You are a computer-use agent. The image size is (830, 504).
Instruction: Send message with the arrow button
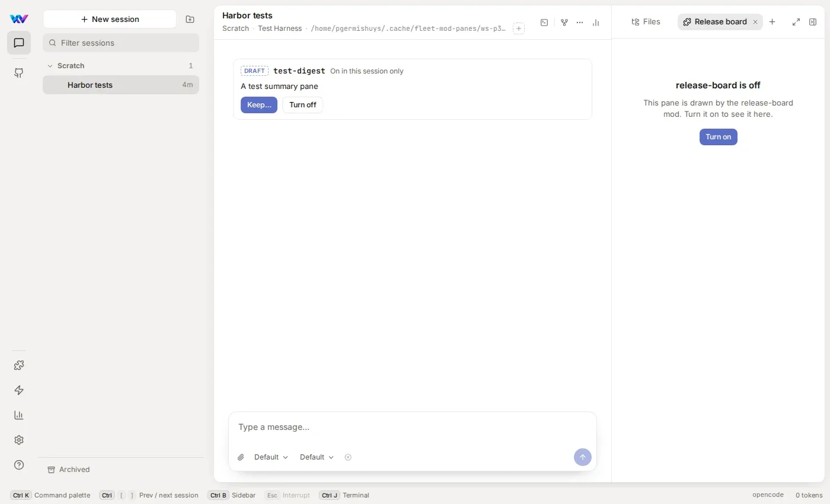[583, 457]
